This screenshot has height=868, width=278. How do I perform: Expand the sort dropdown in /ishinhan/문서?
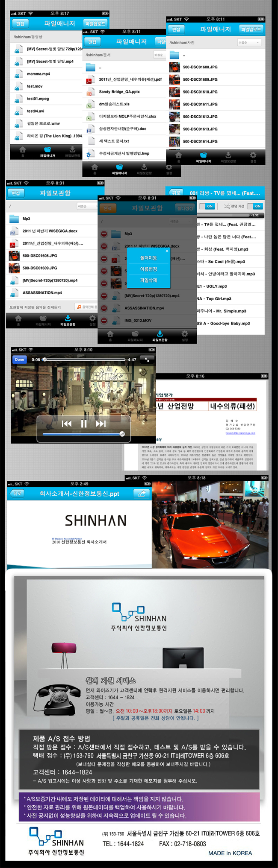point(159,55)
